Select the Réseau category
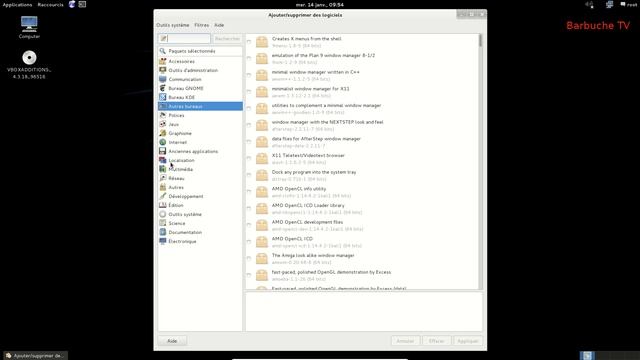 pyautogui.click(x=200, y=178)
